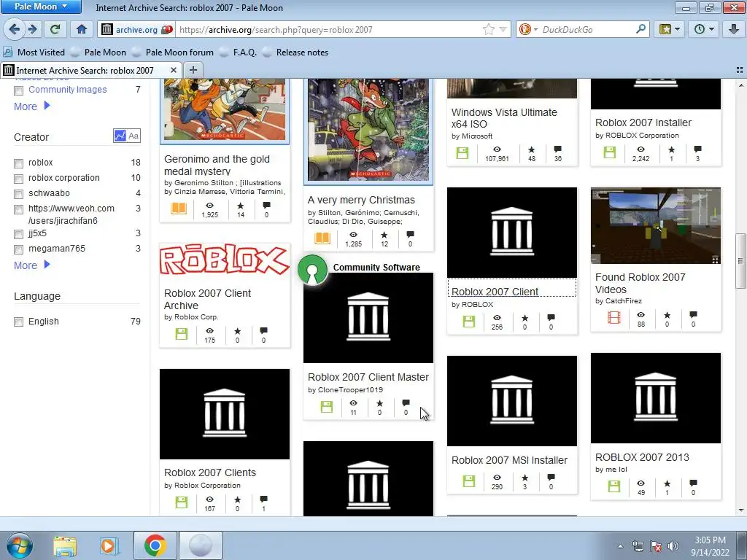Screen dimensions: 747x560
Task: Open Windows Explorer from taskbar
Action: click(x=65, y=546)
